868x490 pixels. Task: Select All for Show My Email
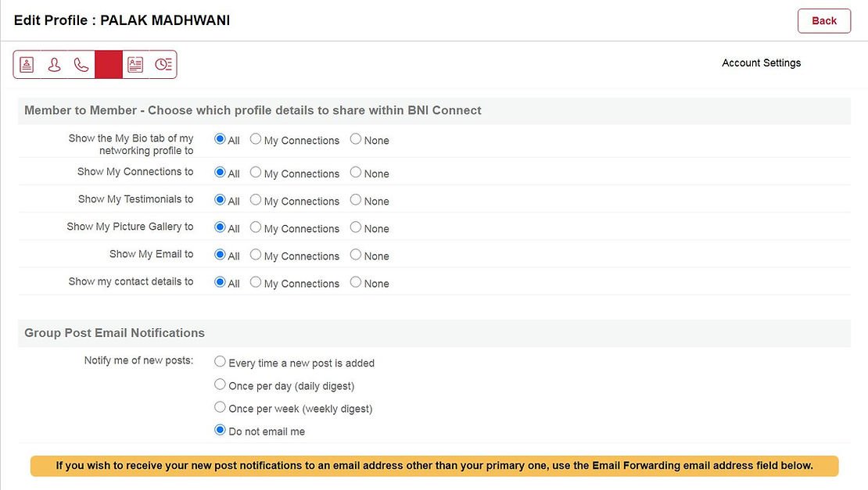220,255
